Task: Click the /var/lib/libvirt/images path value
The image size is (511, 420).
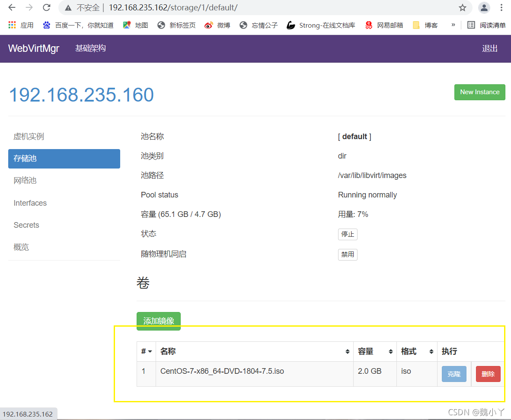Action: (372, 175)
